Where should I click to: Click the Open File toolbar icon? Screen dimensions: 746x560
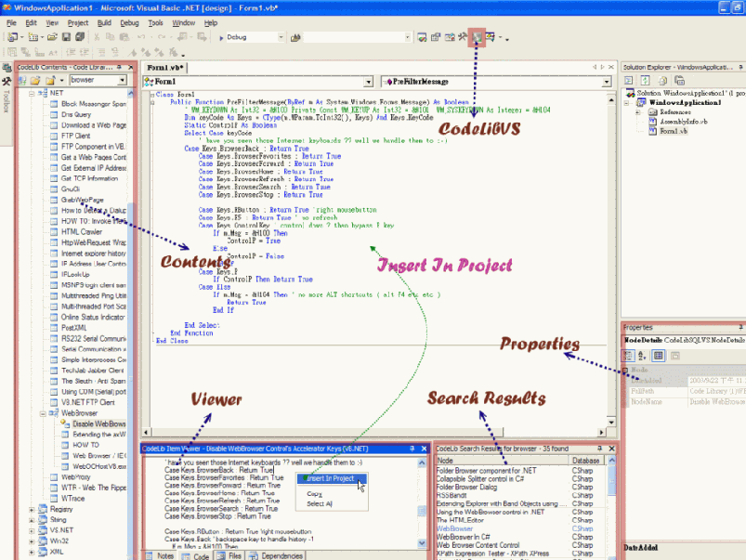(52, 37)
